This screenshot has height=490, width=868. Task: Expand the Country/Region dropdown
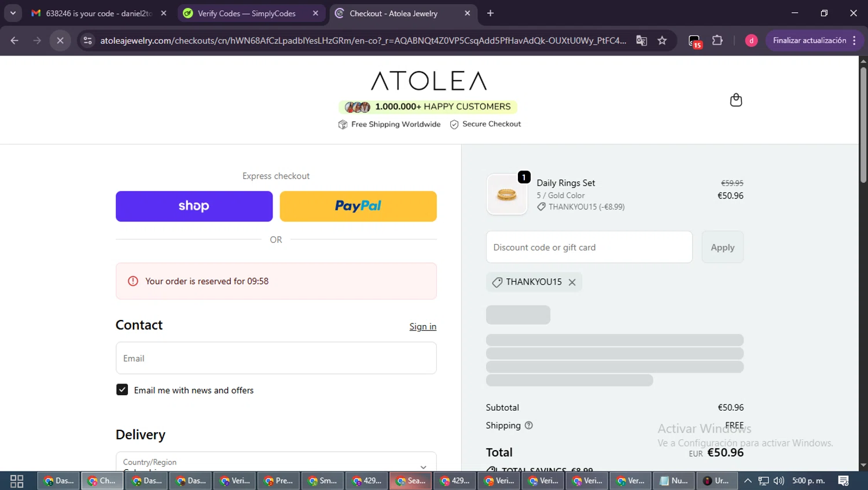click(x=276, y=462)
